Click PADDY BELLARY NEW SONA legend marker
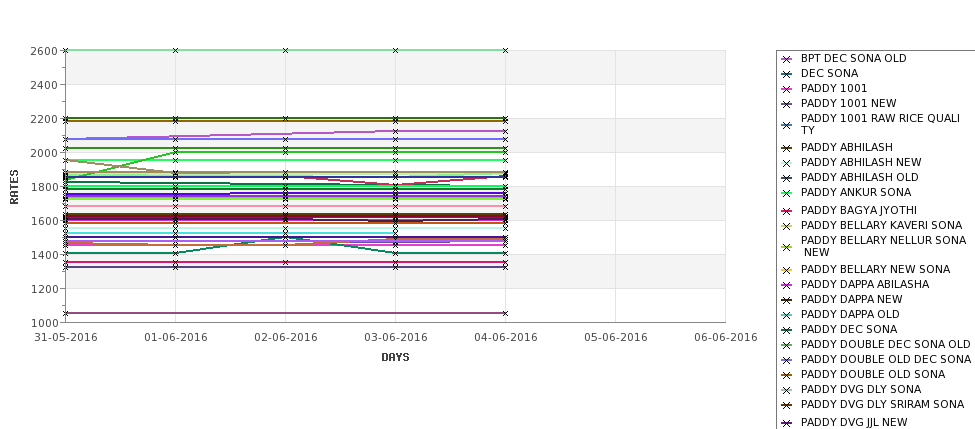 787,270
